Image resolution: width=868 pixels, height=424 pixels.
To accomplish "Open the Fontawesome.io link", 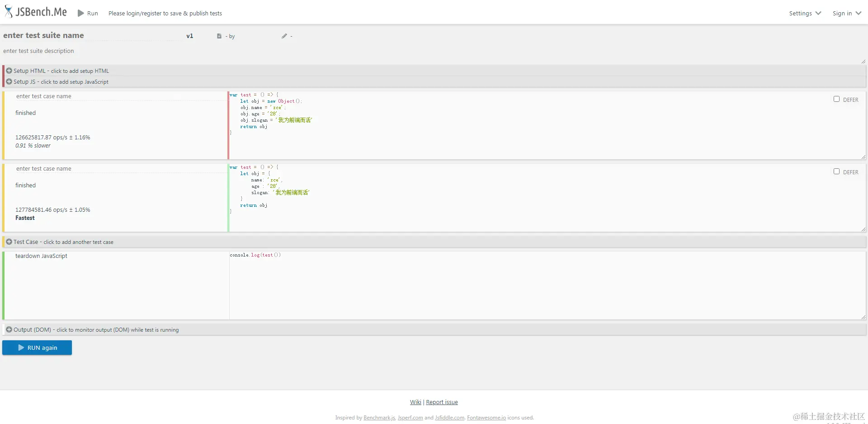I will click(x=486, y=418).
